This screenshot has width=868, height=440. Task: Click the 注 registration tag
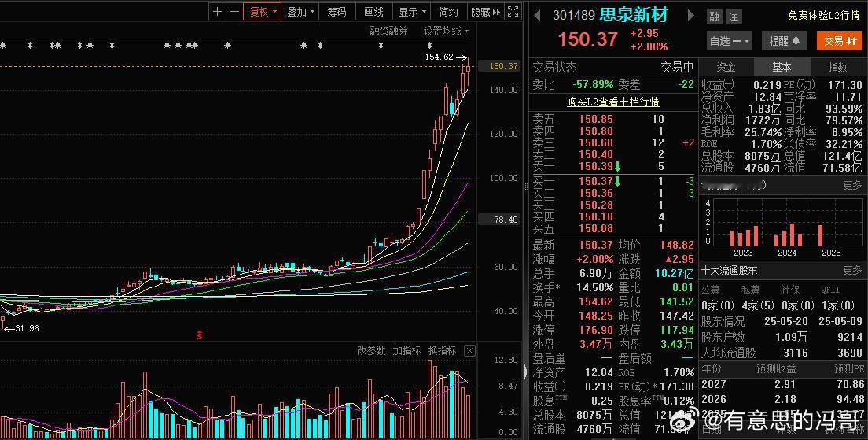coord(734,17)
